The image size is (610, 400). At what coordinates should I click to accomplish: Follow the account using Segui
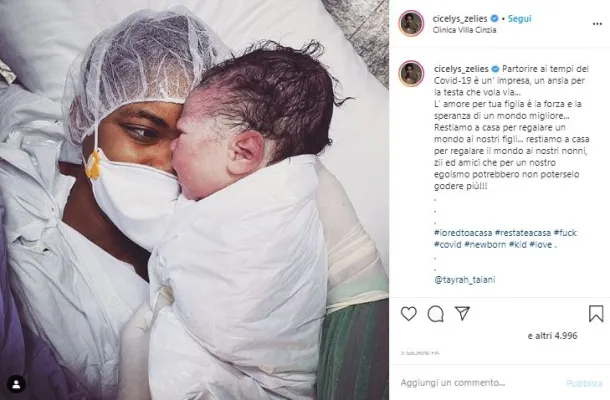click(x=519, y=18)
